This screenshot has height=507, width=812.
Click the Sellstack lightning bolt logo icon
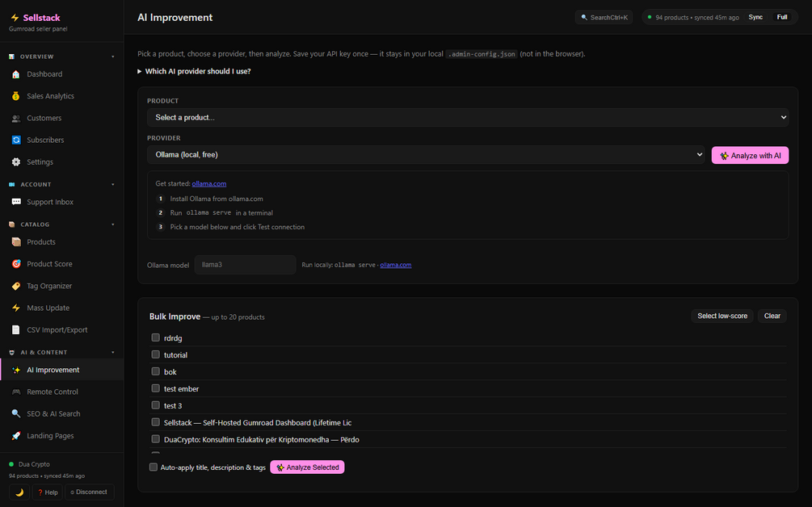click(x=15, y=18)
